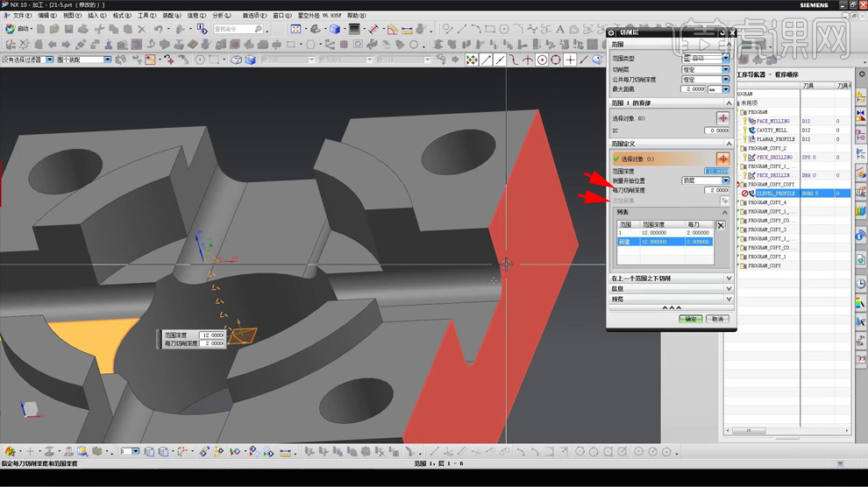Screen dimensions: 868x487
Task: Select FACE_MILLING operation in navigator
Action: (773, 121)
